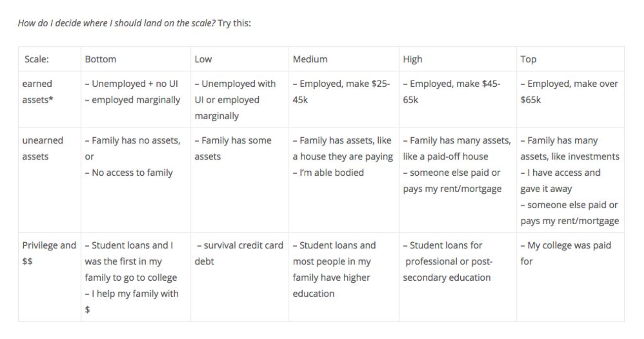Screen dimensions: 644x339
Task: Click the "Low" column header
Action: click(x=203, y=59)
